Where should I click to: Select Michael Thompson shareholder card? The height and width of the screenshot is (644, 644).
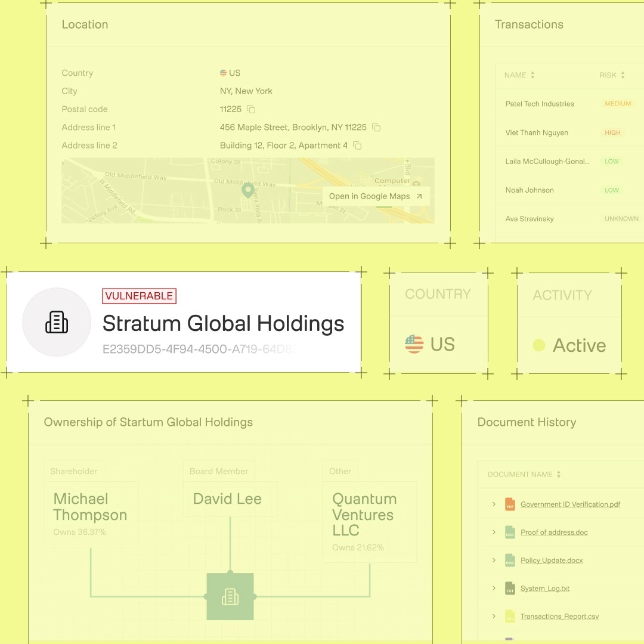click(91, 514)
